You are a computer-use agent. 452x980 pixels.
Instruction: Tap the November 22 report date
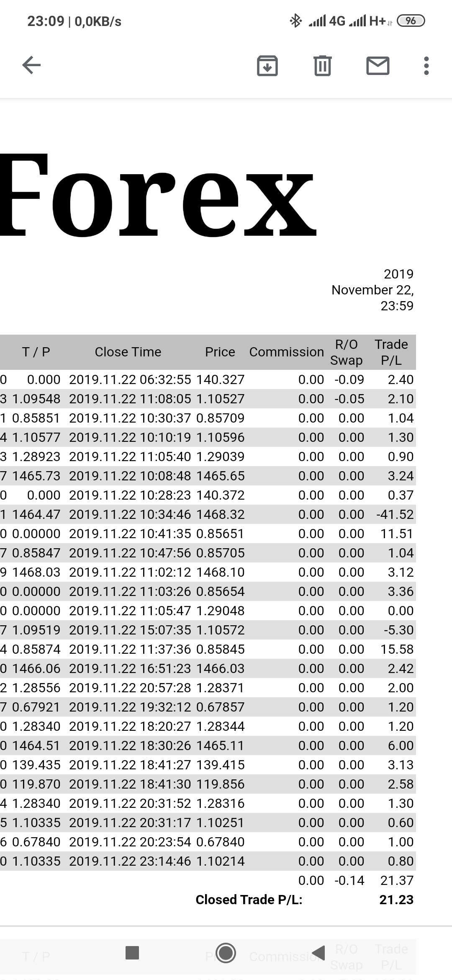point(372,290)
